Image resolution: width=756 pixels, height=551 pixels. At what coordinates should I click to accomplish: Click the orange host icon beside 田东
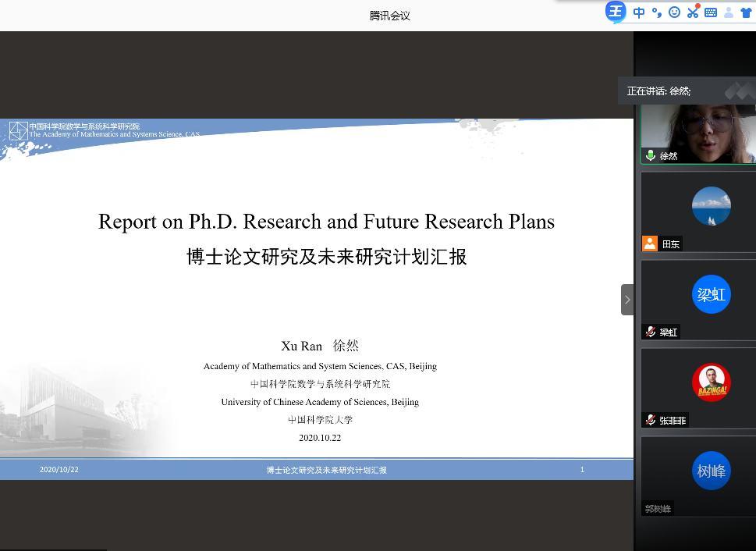click(x=650, y=244)
